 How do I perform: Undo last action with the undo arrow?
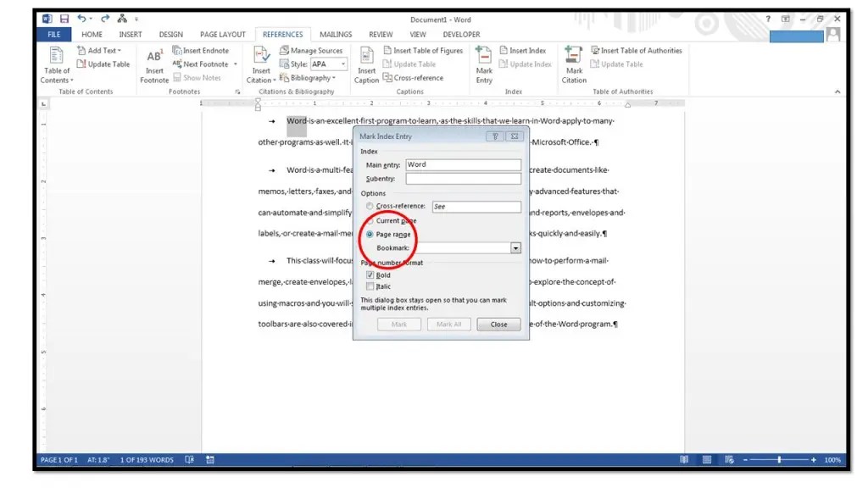(x=81, y=19)
